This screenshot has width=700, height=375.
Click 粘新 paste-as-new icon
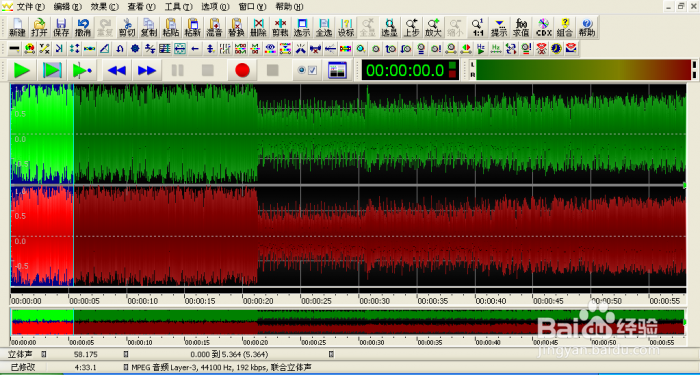192,28
